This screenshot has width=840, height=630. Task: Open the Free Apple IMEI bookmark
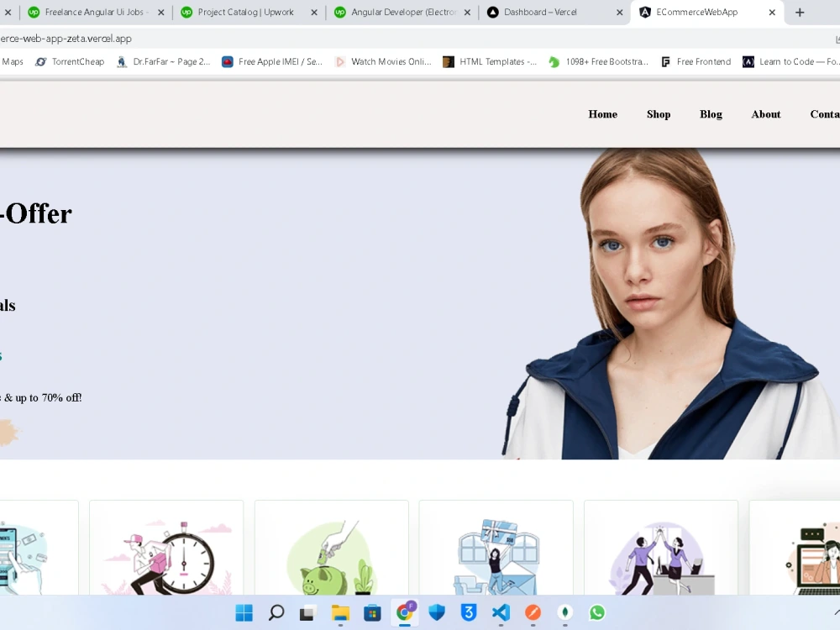pyautogui.click(x=272, y=61)
